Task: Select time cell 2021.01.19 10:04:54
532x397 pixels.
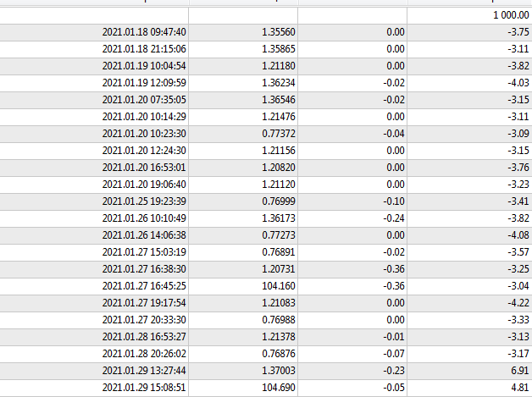Action: click(x=144, y=66)
